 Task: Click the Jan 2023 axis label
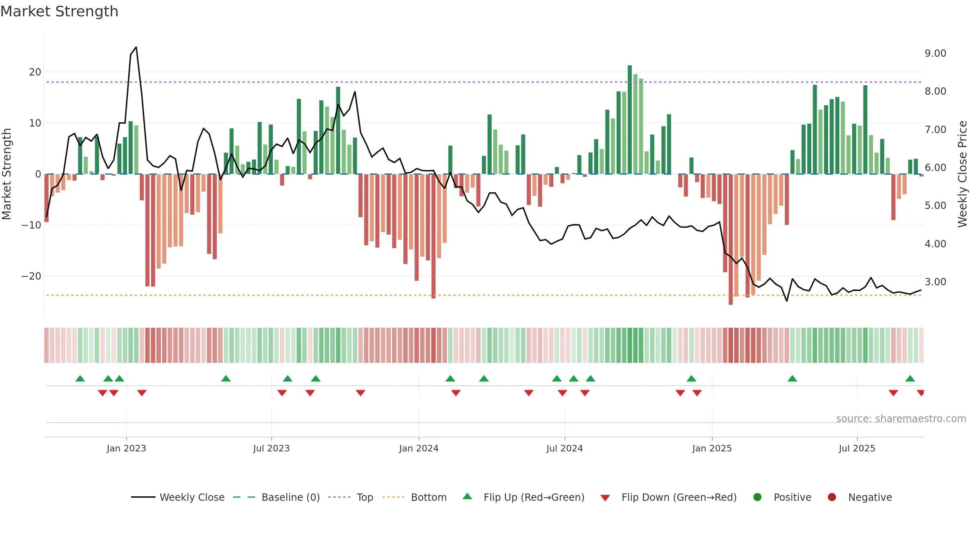(126, 448)
